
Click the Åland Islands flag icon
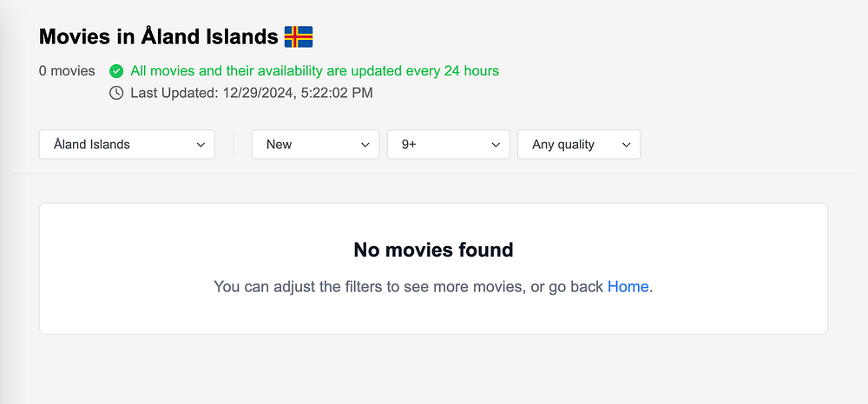[x=298, y=37]
